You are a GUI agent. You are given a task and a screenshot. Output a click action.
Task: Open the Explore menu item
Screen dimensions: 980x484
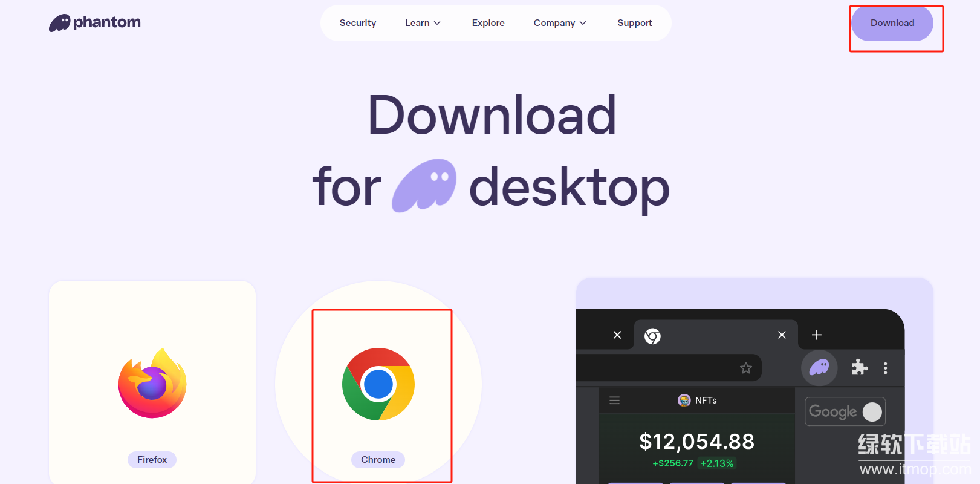[x=488, y=23]
